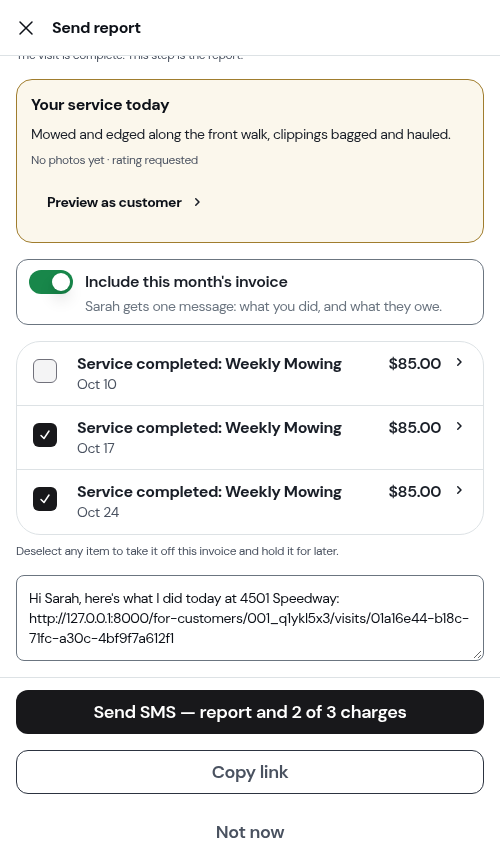Viewport: 500px width, 845px height.
Task: Click the $85.00 amount for Oct 24
Action: (x=414, y=491)
